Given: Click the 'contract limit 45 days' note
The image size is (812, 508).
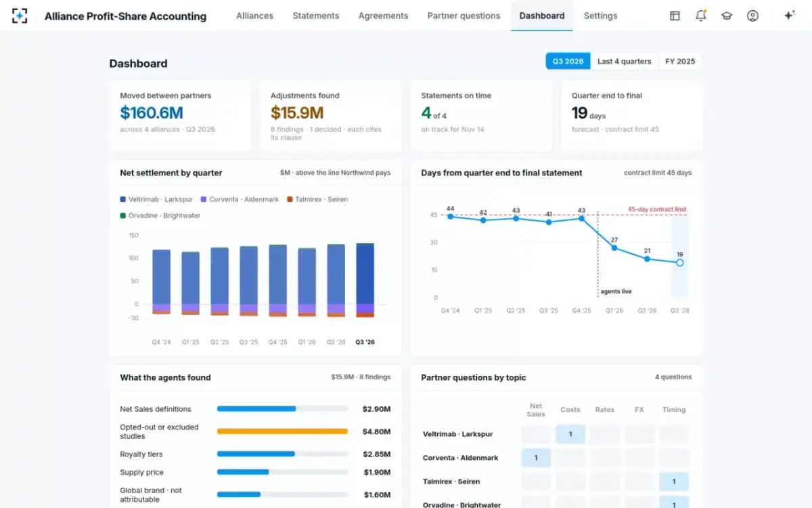Looking at the screenshot, I should [658, 173].
